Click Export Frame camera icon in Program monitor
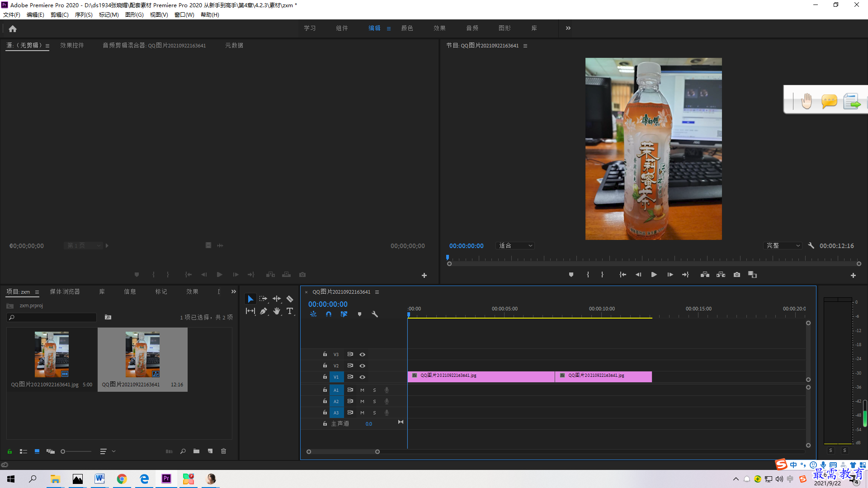The width and height of the screenshot is (868, 488). click(737, 275)
